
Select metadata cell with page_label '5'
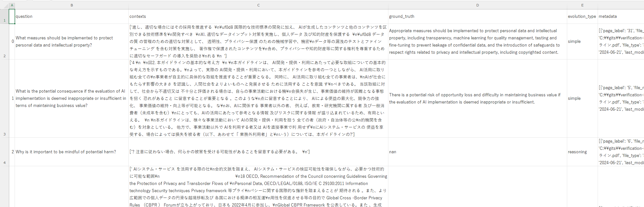621,98
